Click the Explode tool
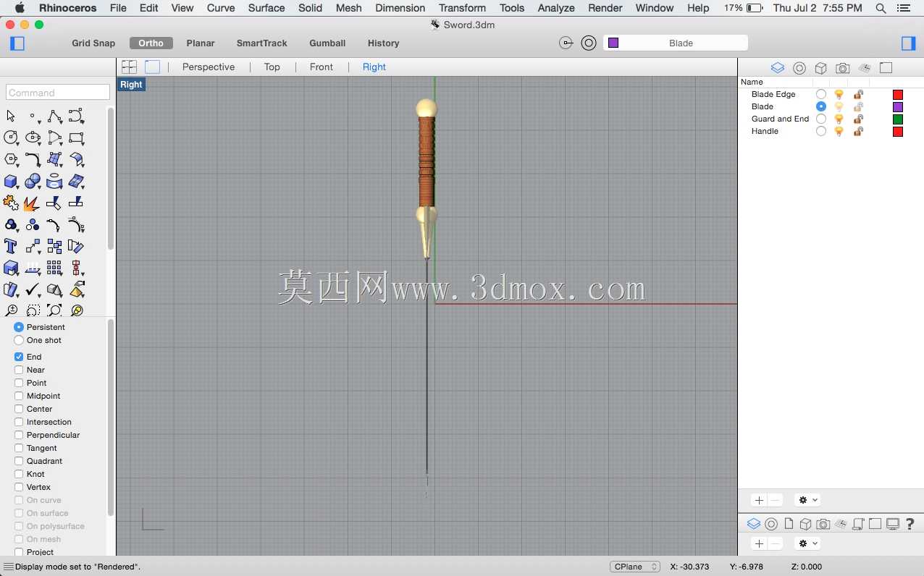 pos(33,203)
